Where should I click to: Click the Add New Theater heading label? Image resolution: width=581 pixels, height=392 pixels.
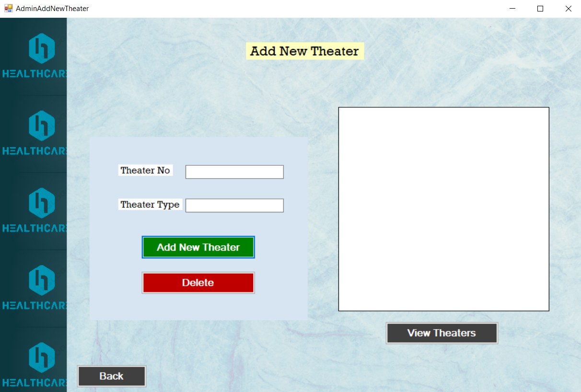click(x=305, y=51)
